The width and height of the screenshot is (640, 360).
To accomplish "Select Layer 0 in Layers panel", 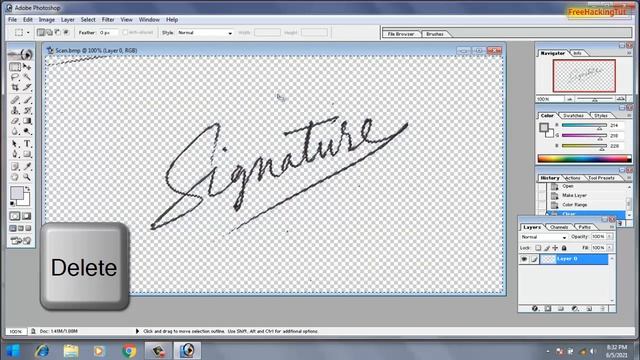I will 575,259.
